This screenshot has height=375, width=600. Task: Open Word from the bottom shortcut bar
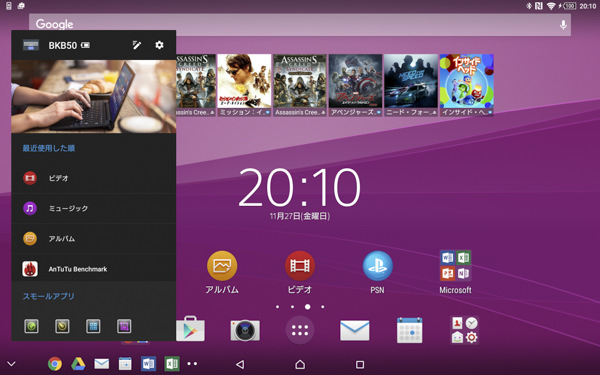148,364
